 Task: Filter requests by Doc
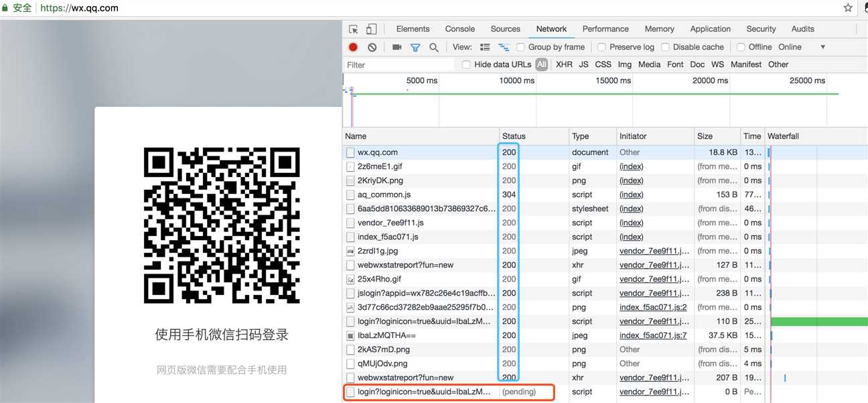pyautogui.click(x=697, y=64)
